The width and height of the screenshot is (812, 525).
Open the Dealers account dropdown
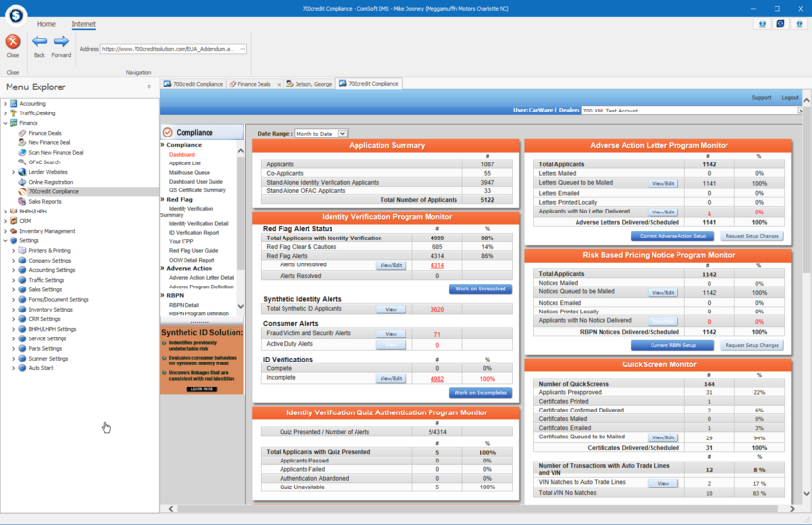point(800,111)
